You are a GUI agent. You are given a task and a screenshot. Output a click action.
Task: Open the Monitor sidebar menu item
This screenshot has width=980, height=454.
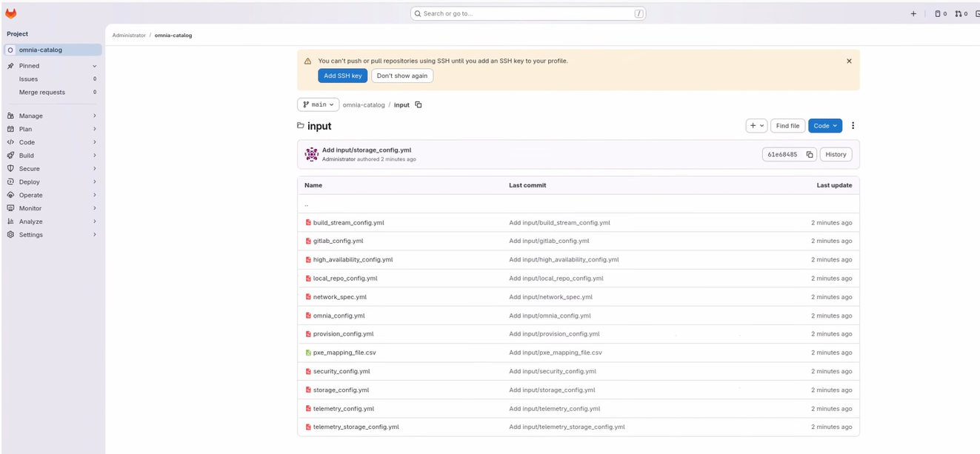coord(52,208)
